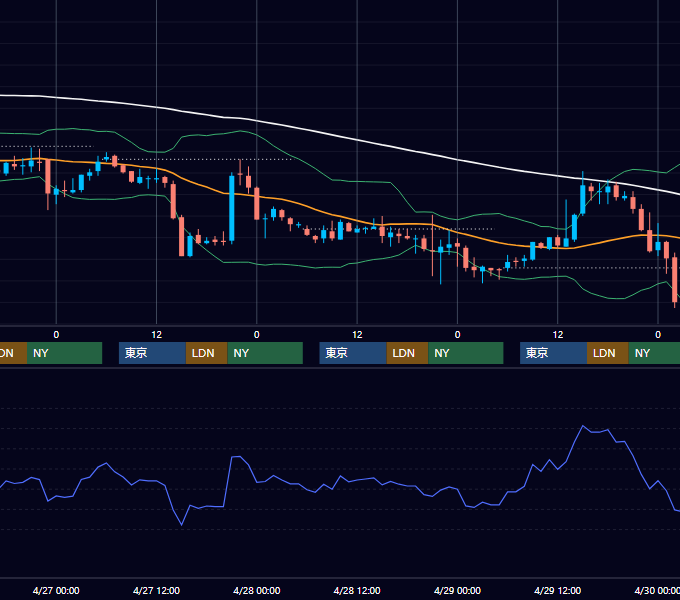Click hour label 12 above 4/29 12:00
The width and height of the screenshot is (680, 600).
(x=558, y=335)
